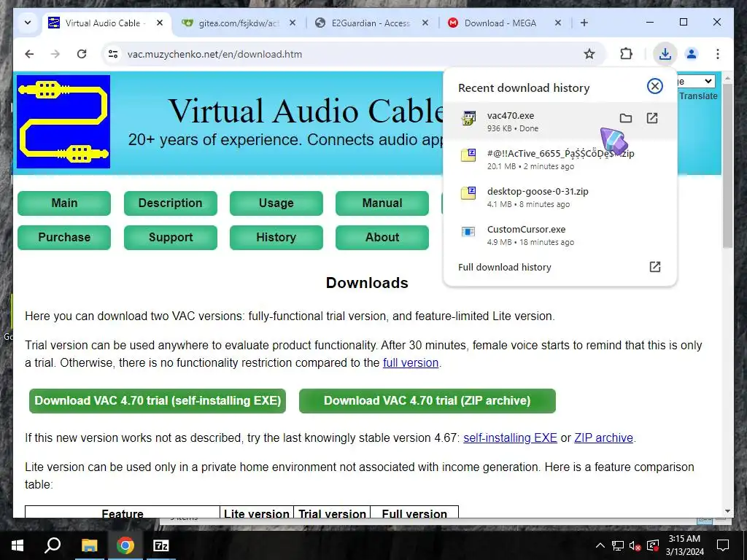Click the muted volume tray icon
The width and height of the screenshot is (747, 560).
click(x=635, y=545)
